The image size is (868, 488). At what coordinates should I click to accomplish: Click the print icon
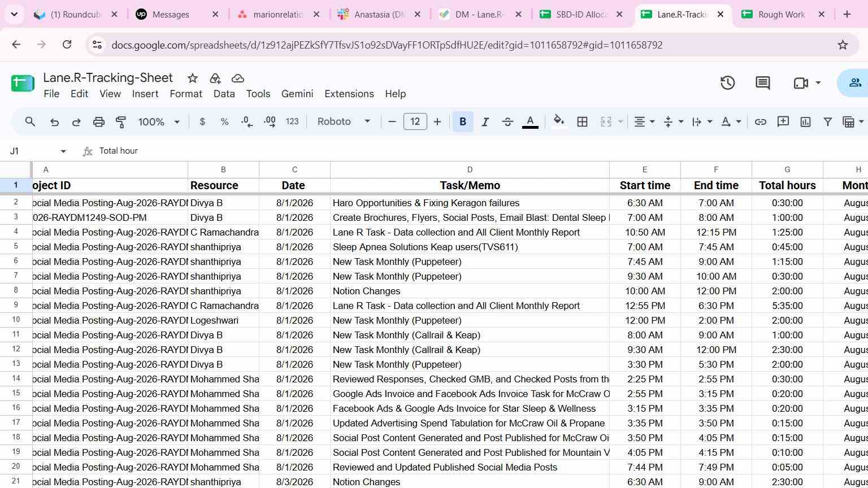tap(99, 122)
